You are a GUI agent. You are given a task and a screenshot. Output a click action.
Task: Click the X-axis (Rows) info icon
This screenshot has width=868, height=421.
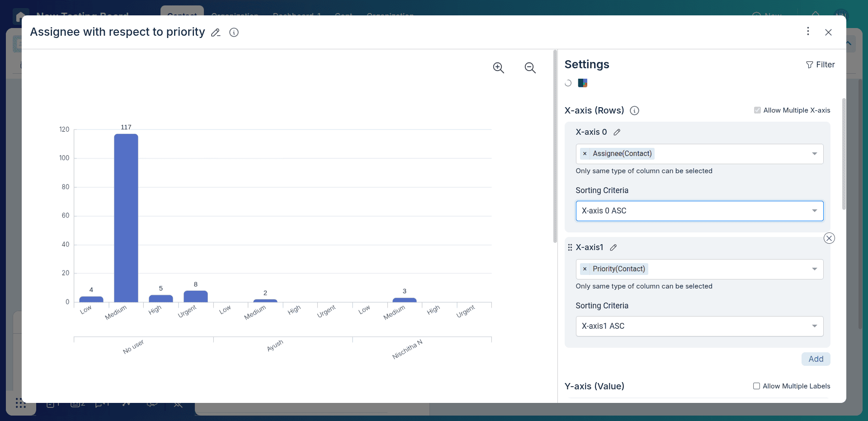[x=634, y=110]
